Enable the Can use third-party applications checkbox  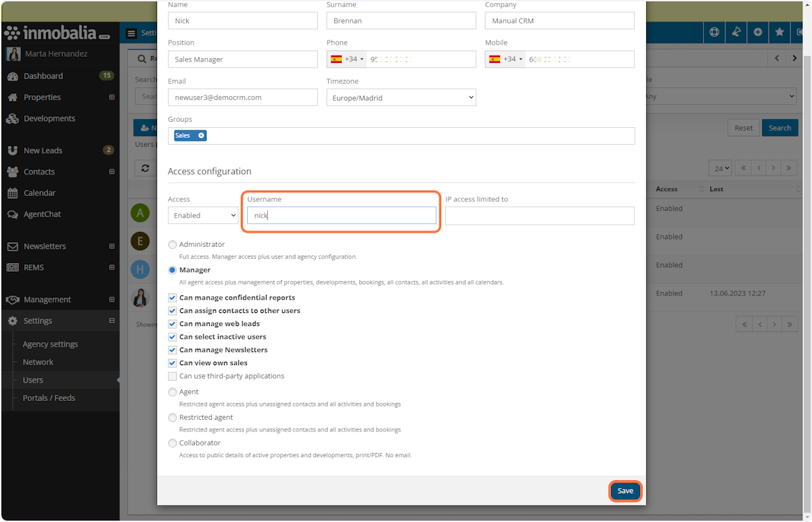[x=173, y=375]
